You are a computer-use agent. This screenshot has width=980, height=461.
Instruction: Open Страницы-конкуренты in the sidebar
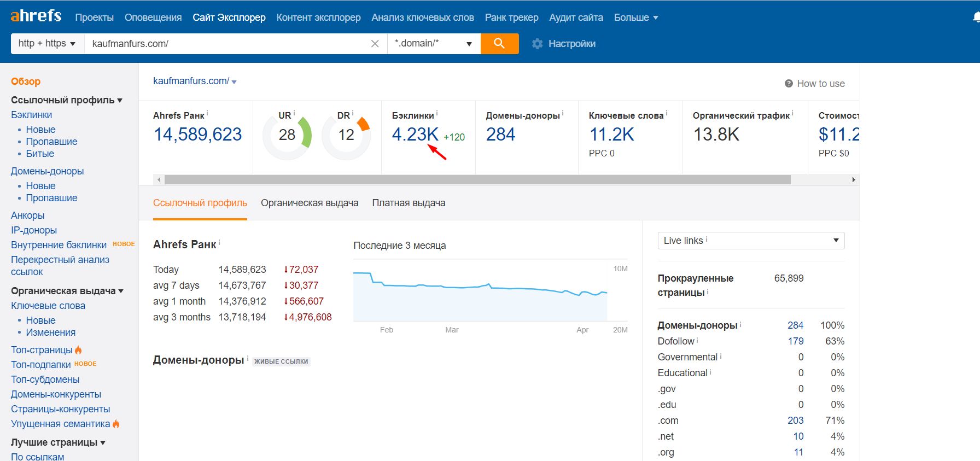[61, 409]
